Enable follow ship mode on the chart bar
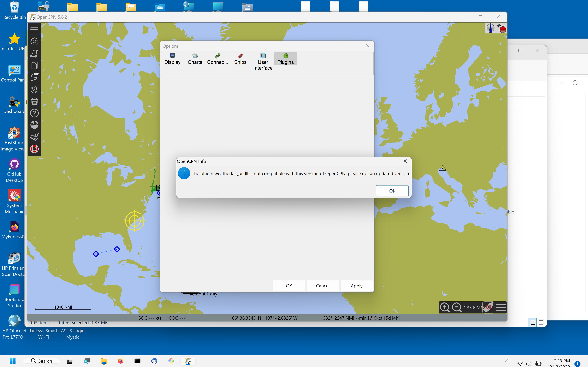 [x=34, y=137]
